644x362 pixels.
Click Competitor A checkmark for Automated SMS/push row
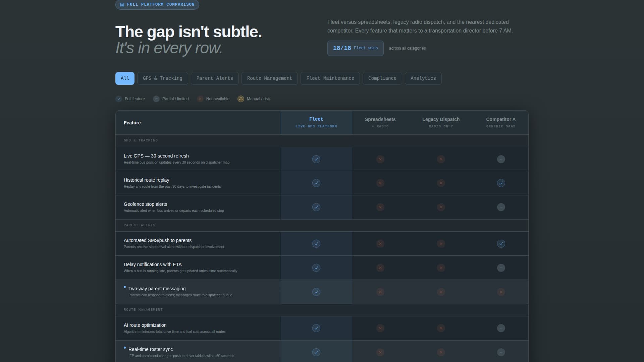point(501,244)
